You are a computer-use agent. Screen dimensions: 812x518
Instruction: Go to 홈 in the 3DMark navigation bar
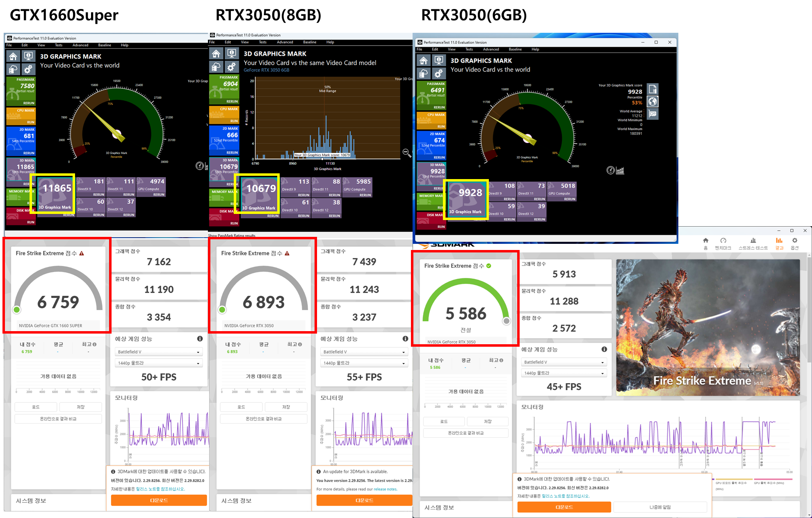[x=705, y=243]
